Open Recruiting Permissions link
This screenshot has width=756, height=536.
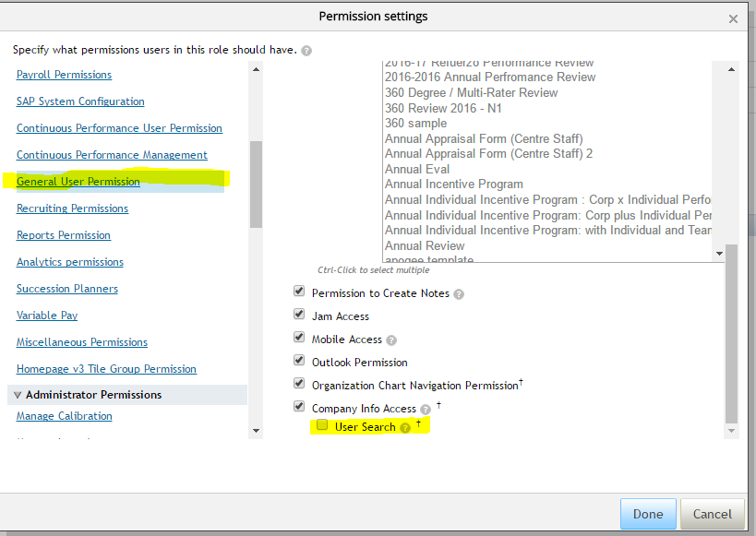click(x=72, y=208)
